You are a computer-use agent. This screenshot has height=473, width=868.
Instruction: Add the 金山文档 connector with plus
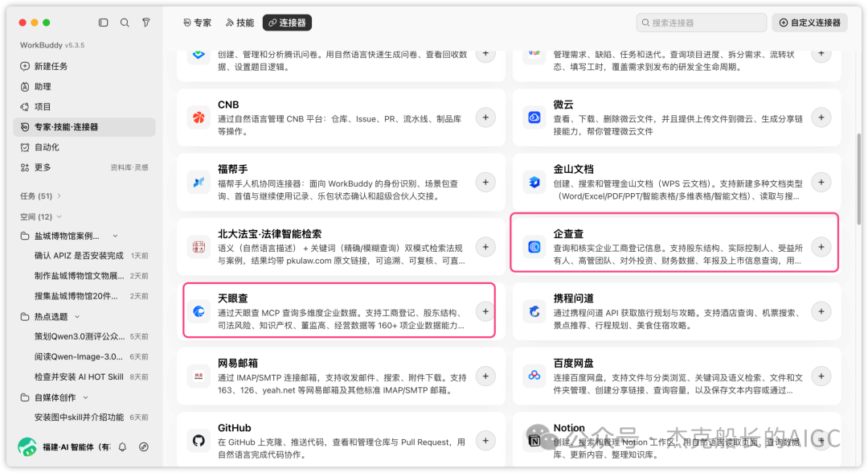click(x=821, y=183)
